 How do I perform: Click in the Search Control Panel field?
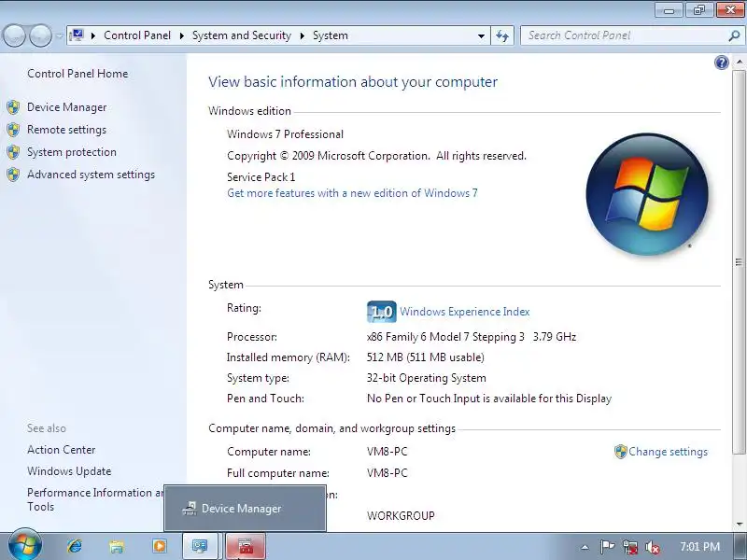point(624,35)
